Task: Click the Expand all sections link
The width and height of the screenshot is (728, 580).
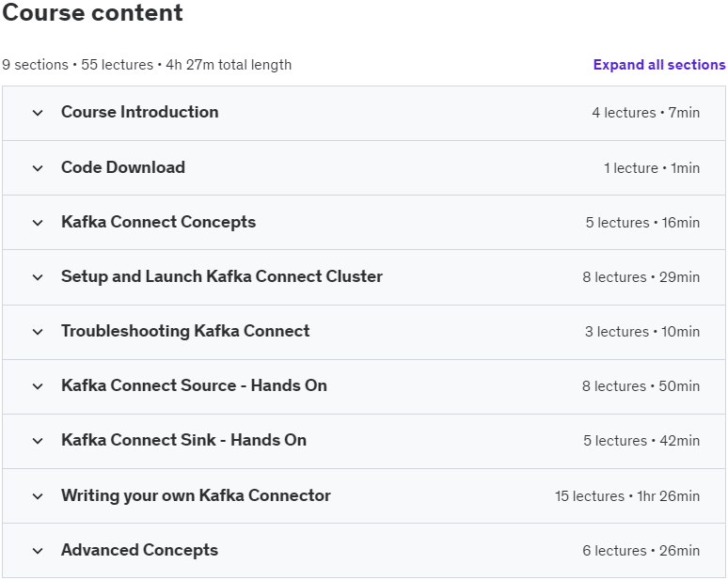Action: [x=659, y=65]
